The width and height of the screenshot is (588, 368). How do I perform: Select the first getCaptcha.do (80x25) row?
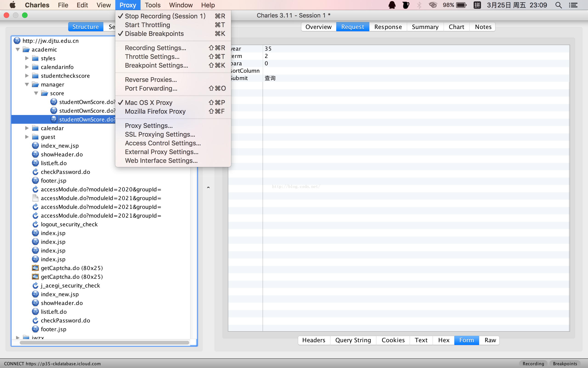(x=101, y=268)
